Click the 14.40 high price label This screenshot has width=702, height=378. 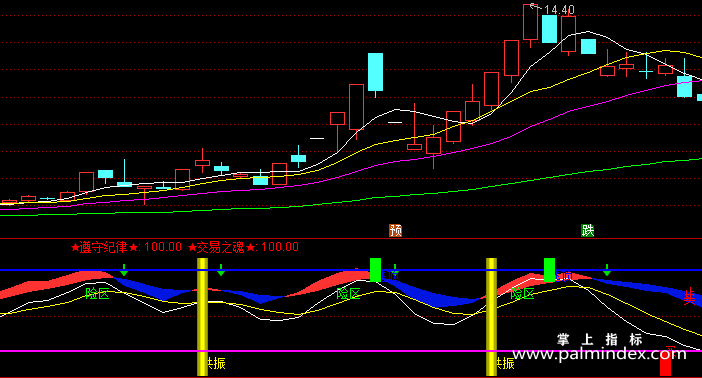point(560,9)
